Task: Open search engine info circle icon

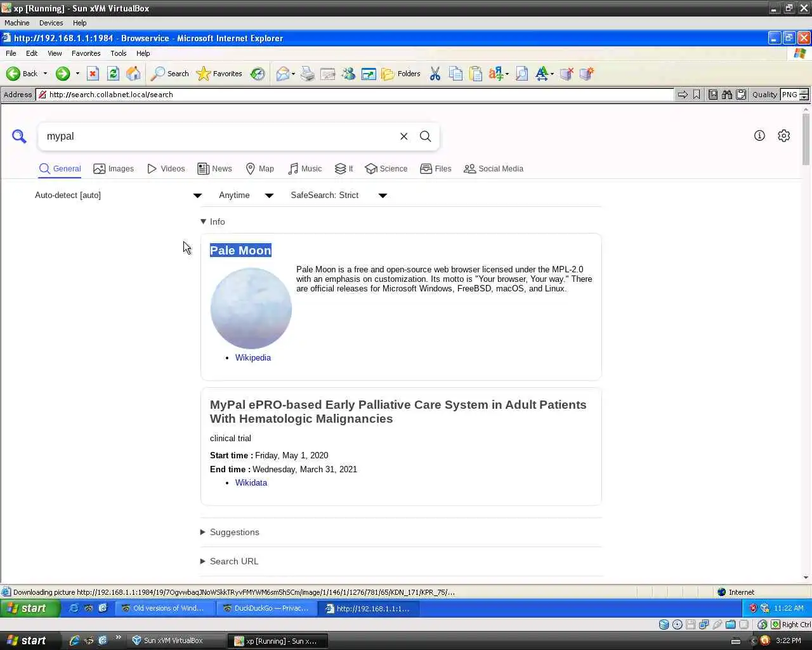Action: pos(759,136)
